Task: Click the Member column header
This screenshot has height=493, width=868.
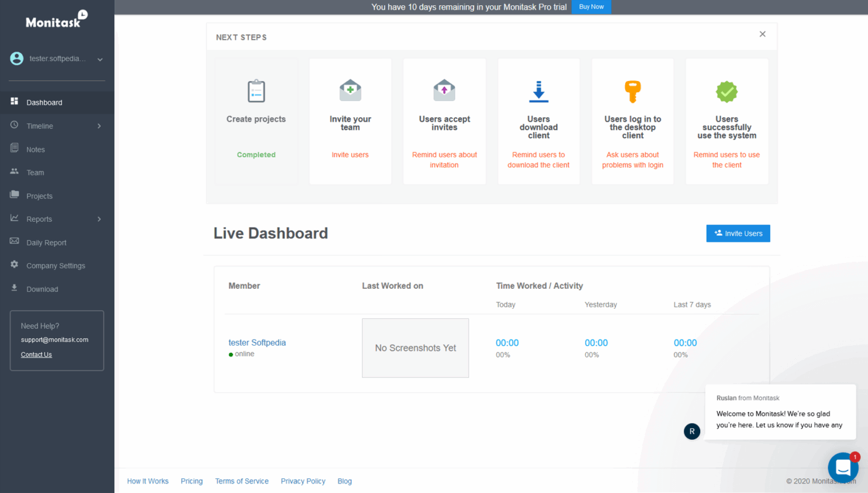Action: tap(244, 286)
